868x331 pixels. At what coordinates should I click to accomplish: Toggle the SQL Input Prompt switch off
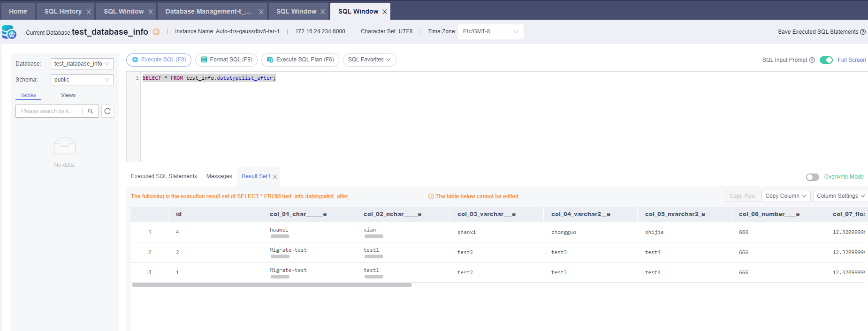pyautogui.click(x=826, y=60)
